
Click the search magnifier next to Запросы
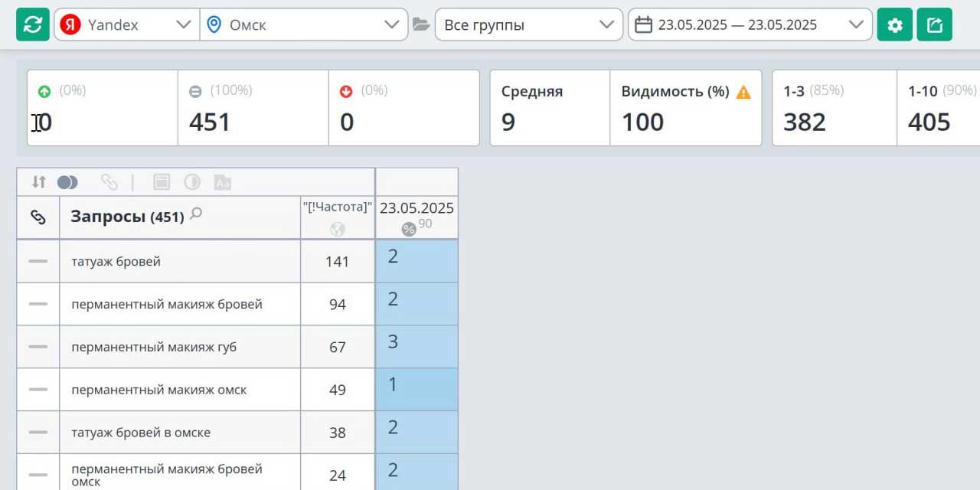pyautogui.click(x=196, y=214)
